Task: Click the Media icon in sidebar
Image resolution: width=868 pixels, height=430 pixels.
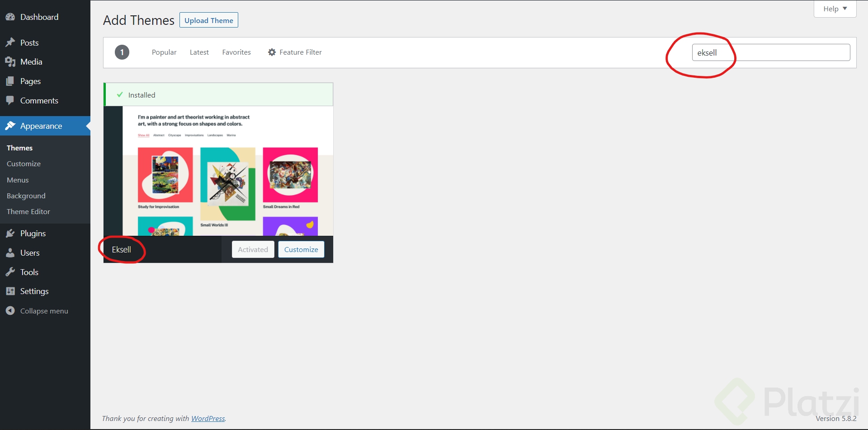Action: click(10, 62)
